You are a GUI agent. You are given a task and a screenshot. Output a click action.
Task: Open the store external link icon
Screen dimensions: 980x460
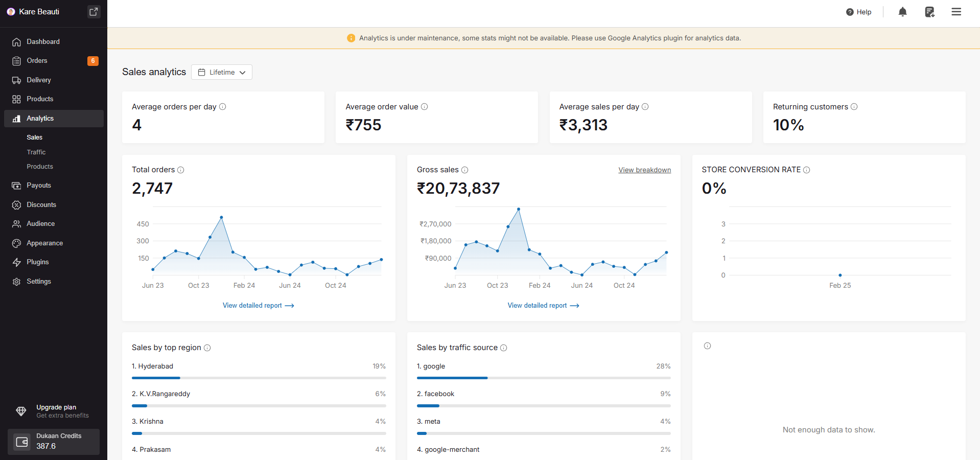pyautogui.click(x=94, y=12)
